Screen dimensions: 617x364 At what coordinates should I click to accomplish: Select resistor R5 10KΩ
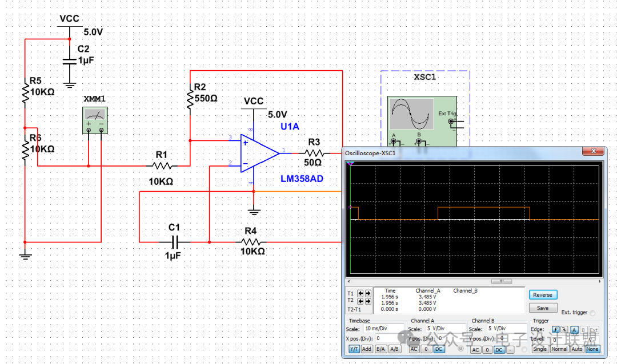[25, 92]
